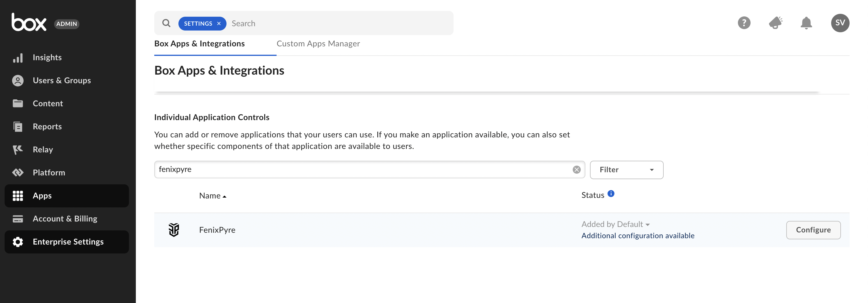This screenshot has width=868, height=303.
Task: Click the Configure button for FenixPyre
Action: coord(813,230)
